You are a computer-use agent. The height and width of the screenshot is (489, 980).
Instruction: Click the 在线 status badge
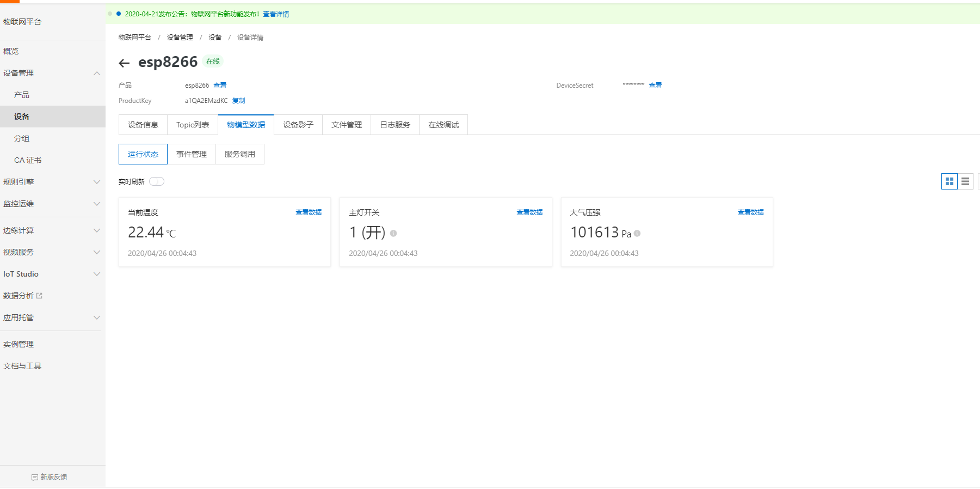213,62
